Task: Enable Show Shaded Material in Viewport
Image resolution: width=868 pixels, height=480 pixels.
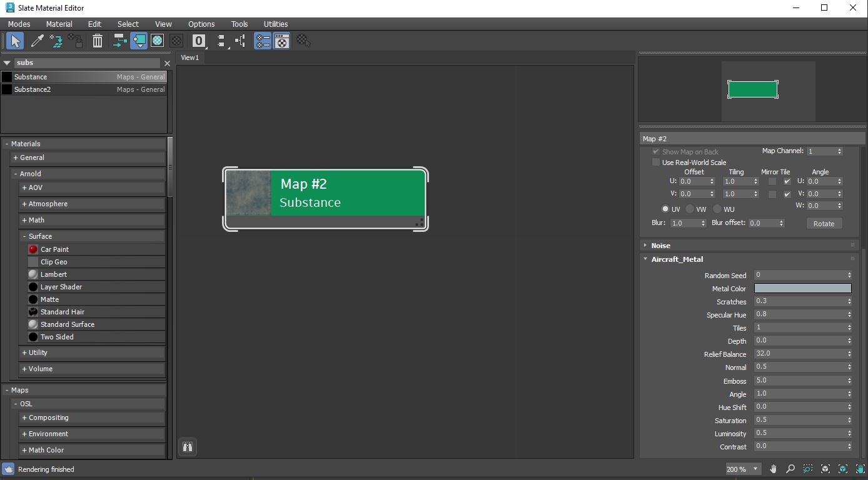Action: pyautogui.click(x=139, y=41)
